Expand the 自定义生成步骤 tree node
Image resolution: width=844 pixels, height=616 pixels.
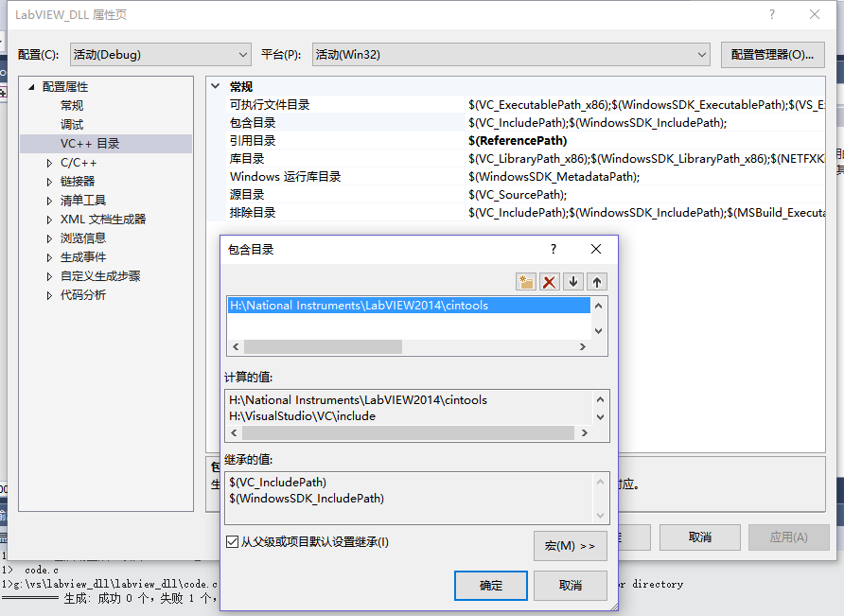49,276
